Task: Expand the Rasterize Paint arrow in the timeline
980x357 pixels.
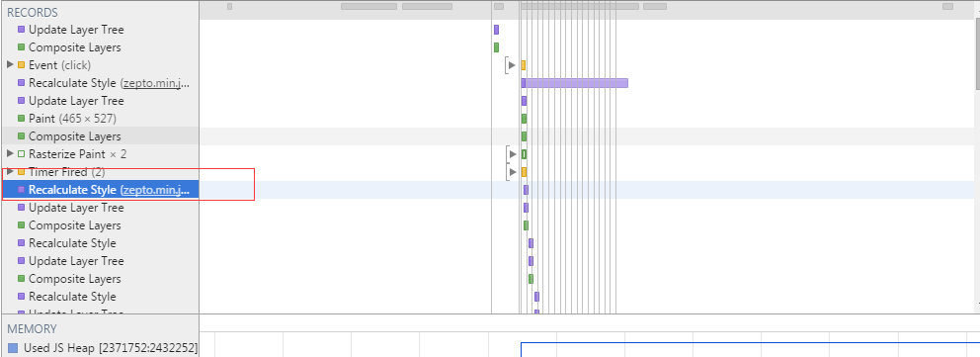Action: point(513,154)
